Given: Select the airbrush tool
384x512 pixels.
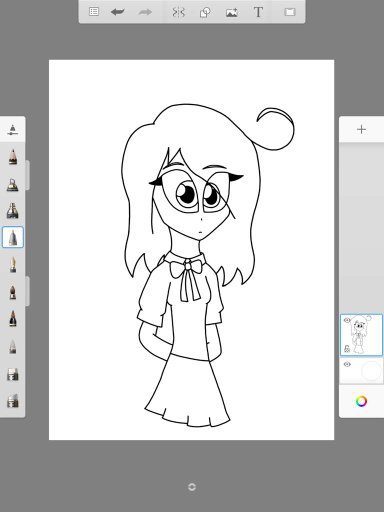Looking at the screenshot, I should click(12, 184).
